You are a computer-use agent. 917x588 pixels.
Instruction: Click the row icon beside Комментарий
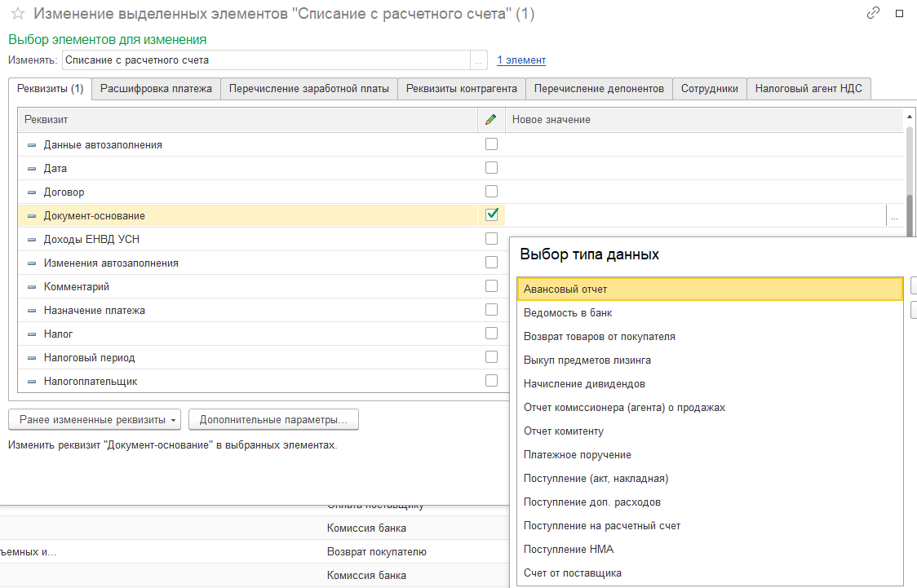tap(32, 287)
